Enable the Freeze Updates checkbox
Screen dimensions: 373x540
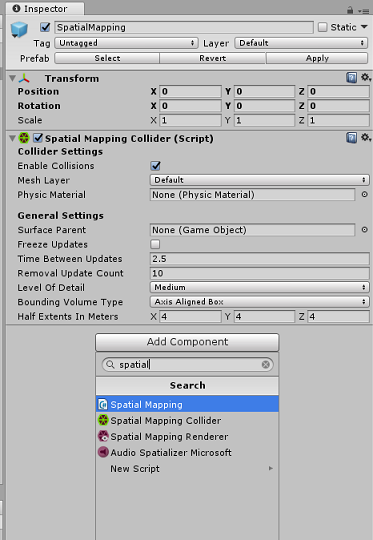pyautogui.click(x=155, y=244)
